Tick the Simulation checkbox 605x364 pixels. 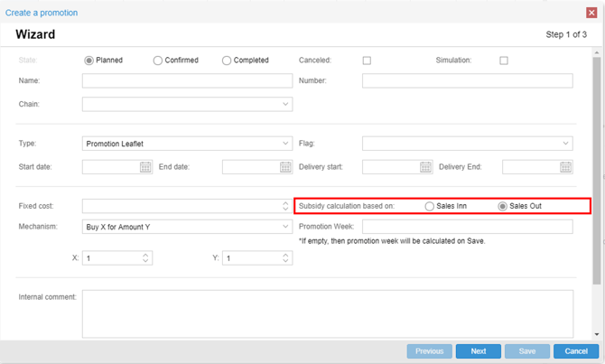pyautogui.click(x=504, y=61)
